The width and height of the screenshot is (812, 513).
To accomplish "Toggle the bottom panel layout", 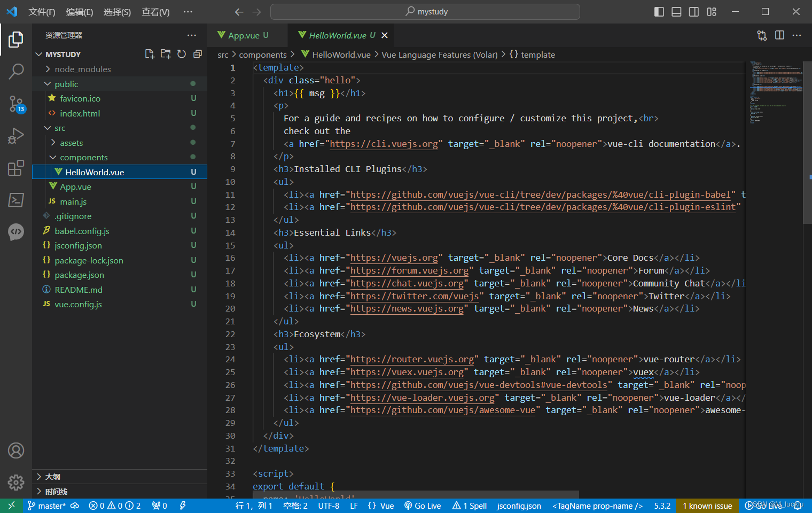I will pos(676,11).
